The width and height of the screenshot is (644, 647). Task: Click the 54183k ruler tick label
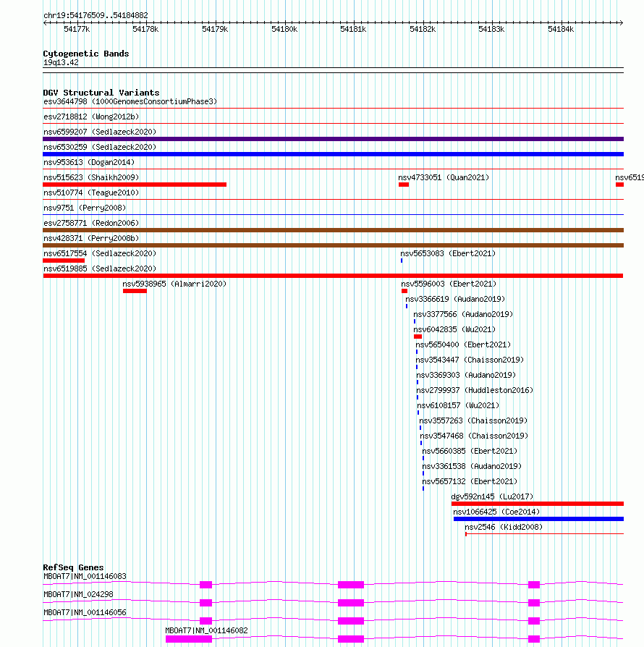[491, 29]
